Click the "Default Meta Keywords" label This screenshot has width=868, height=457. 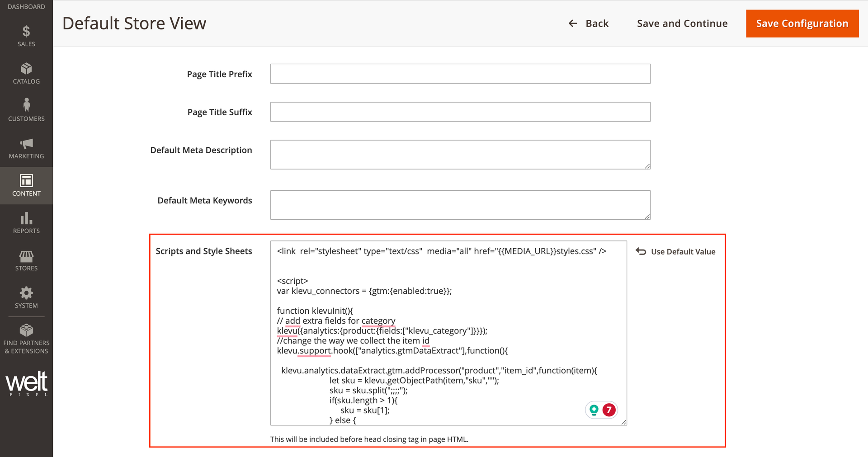point(205,200)
